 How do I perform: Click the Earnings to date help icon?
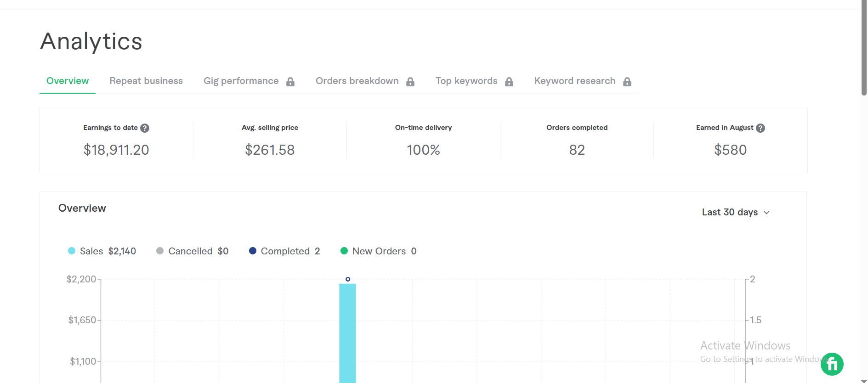(x=145, y=128)
